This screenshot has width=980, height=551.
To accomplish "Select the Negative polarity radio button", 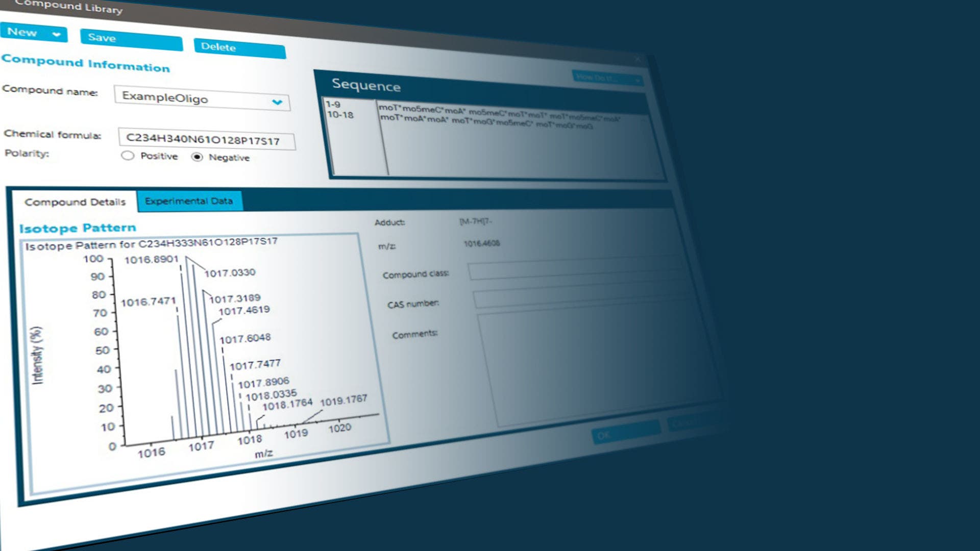I will click(x=197, y=157).
